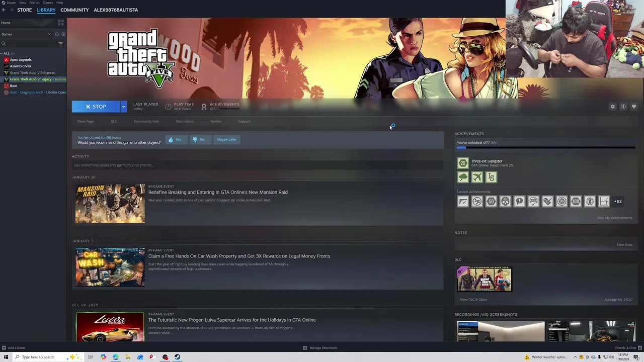Image resolution: width=644 pixels, height=362 pixels.
Task: Sort library by recent activity clock icon
Action: coord(57,34)
